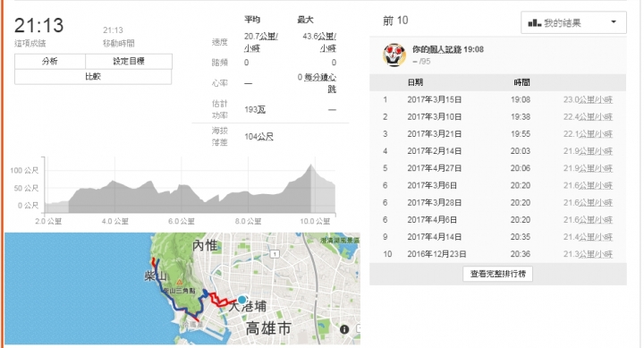The image size is (644, 348).
Task: Click the 比較 compare button
Action: pos(93,76)
